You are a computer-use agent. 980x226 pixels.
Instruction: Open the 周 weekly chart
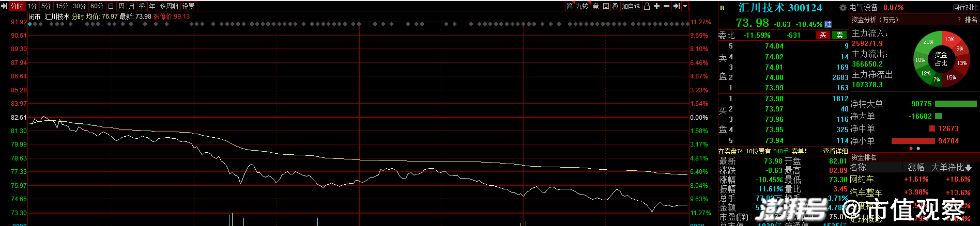point(121,6)
